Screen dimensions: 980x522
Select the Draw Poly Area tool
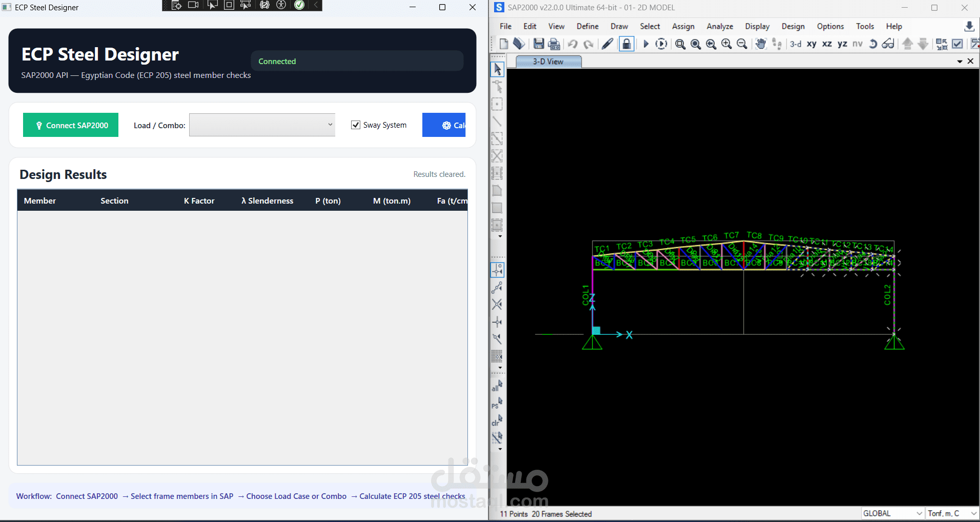pos(497,191)
